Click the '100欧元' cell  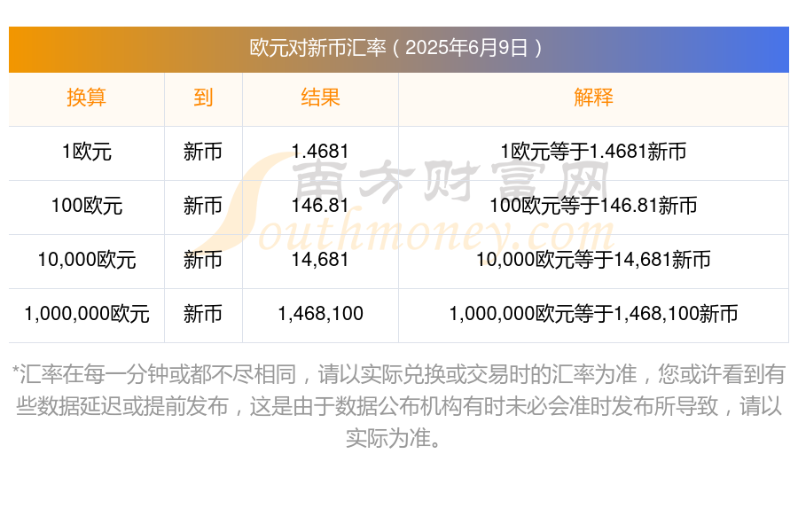[87, 206]
